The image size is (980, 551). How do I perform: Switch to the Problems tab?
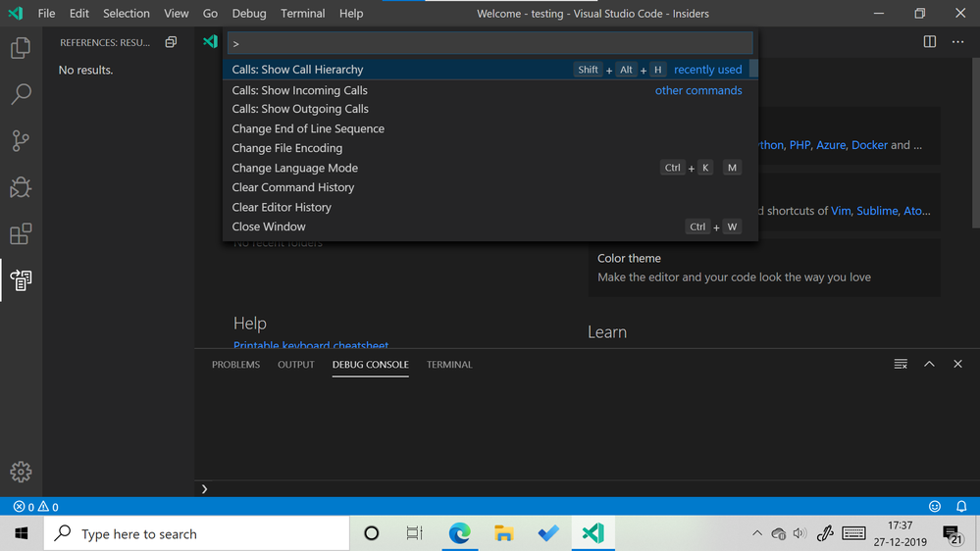click(235, 364)
